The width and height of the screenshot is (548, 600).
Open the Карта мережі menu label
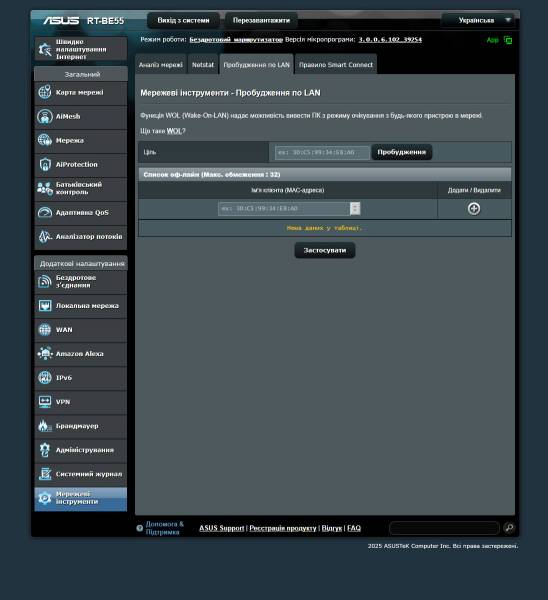click(80, 92)
